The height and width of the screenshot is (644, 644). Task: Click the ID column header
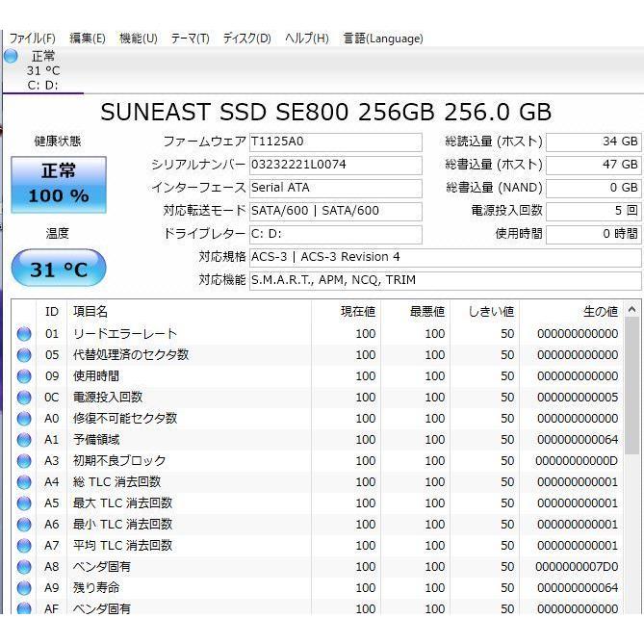[52, 312]
